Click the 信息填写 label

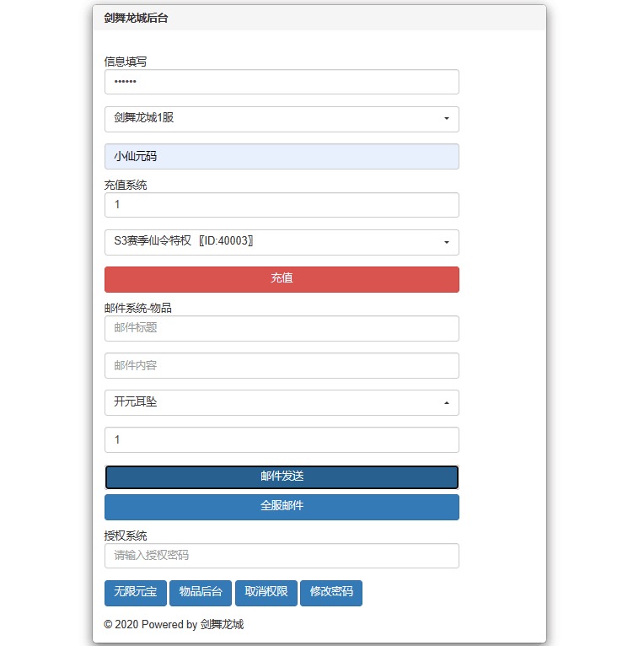click(x=126, y=62)
